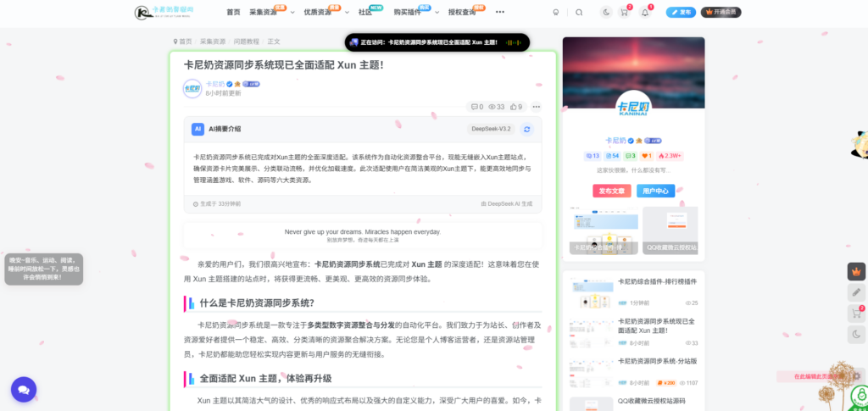Expand the 优质资源 dropdown arrow
Screen dimensions: 868x411
tap(347, 12)
